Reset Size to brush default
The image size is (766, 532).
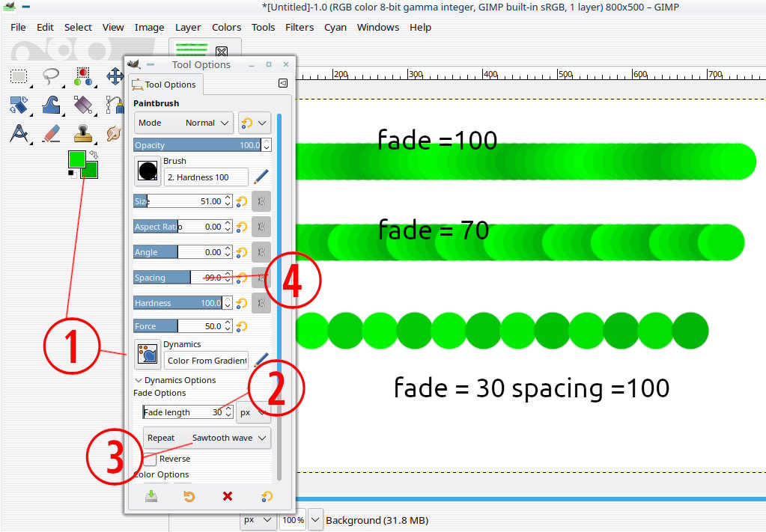point(241,201)
